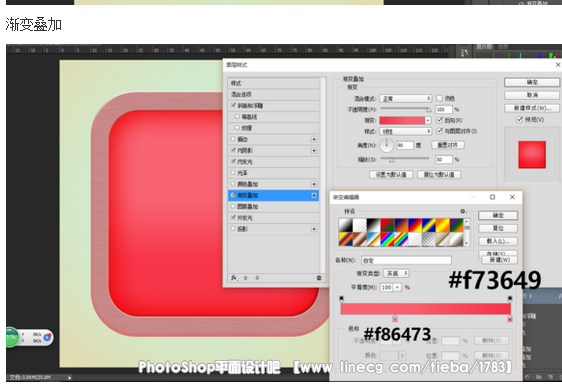Click the plus icon on the 描边 row
The width and height of the screenshot is (562, 384).
314,139
